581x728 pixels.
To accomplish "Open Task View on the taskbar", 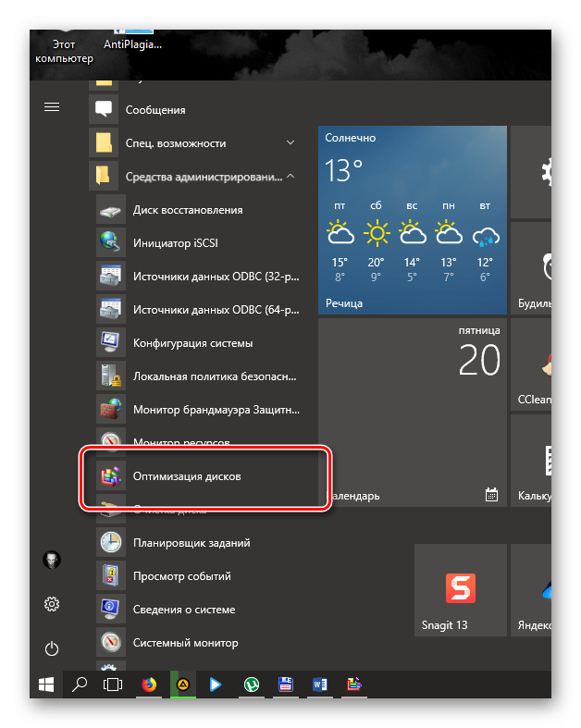I will click(113, 685).
